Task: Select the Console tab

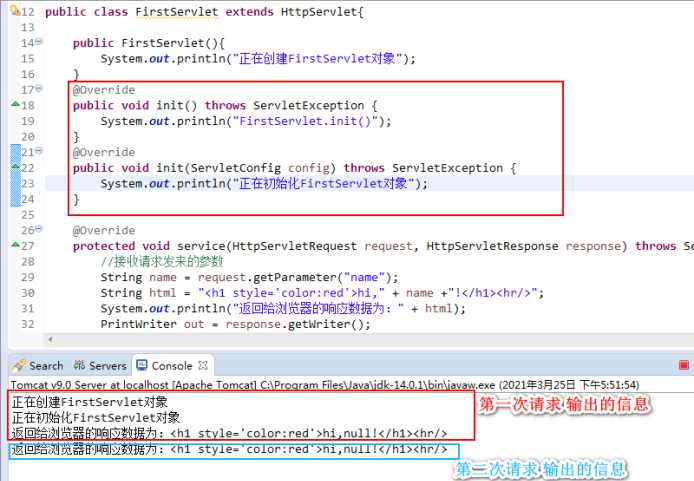Action: tap(172, 366)
